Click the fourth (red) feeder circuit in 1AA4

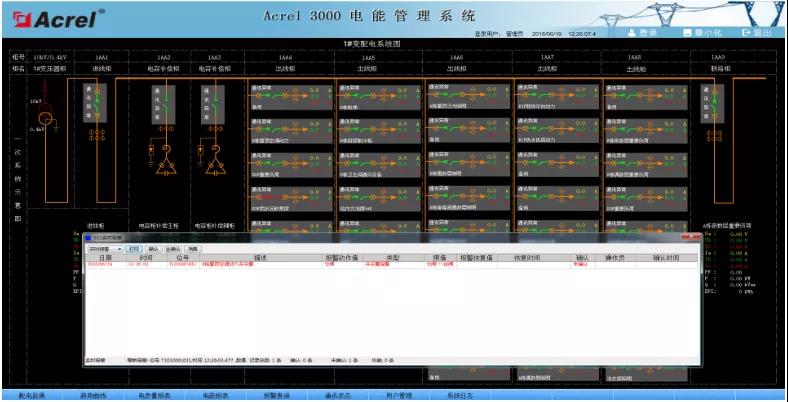[291, 199]
